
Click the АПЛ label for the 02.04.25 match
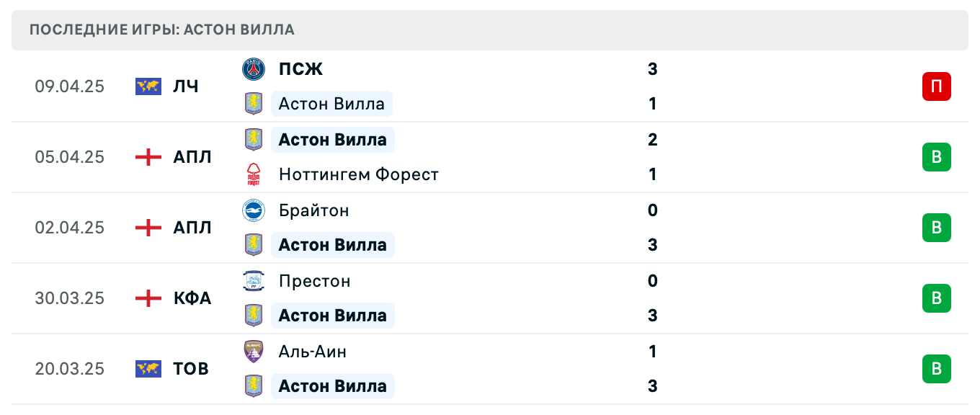click(x=192, y=228)
